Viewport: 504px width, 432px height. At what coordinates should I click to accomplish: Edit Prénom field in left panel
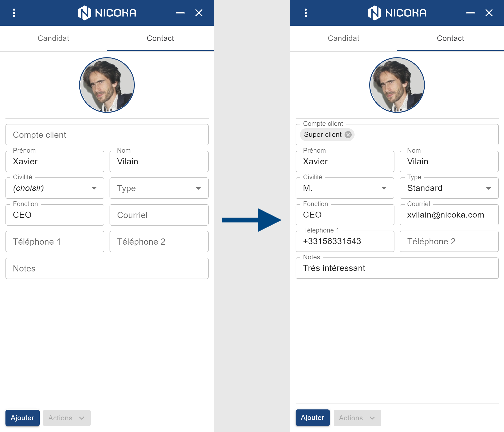[x=55, y=161]
